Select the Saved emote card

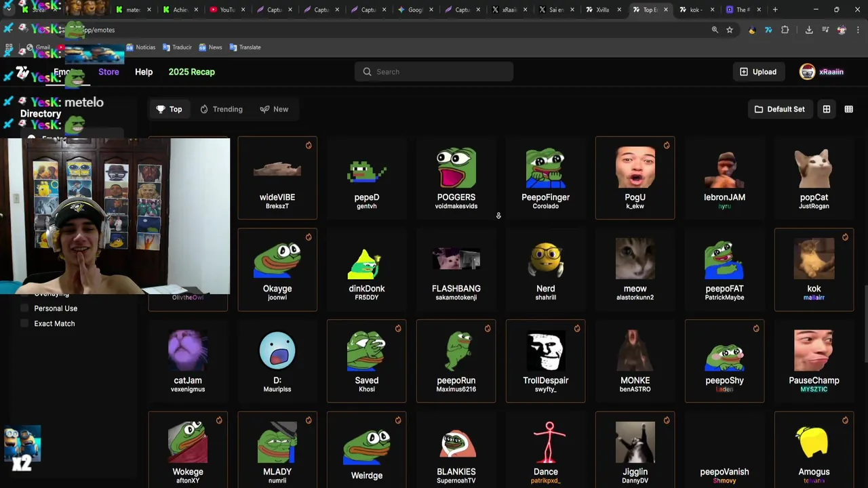point(367,361)
